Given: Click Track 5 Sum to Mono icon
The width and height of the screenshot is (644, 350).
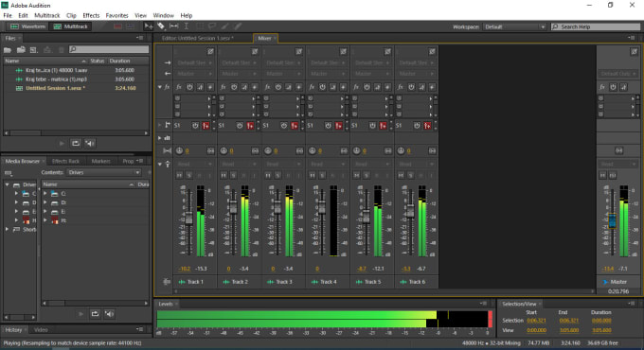Looking at the screenshot, I should [x=388, y=151].
